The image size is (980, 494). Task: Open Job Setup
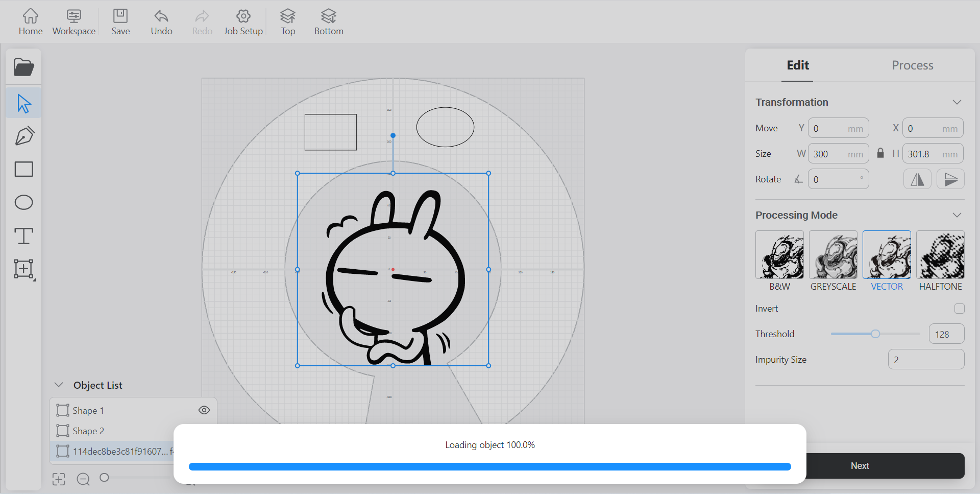tap(243, 22)
